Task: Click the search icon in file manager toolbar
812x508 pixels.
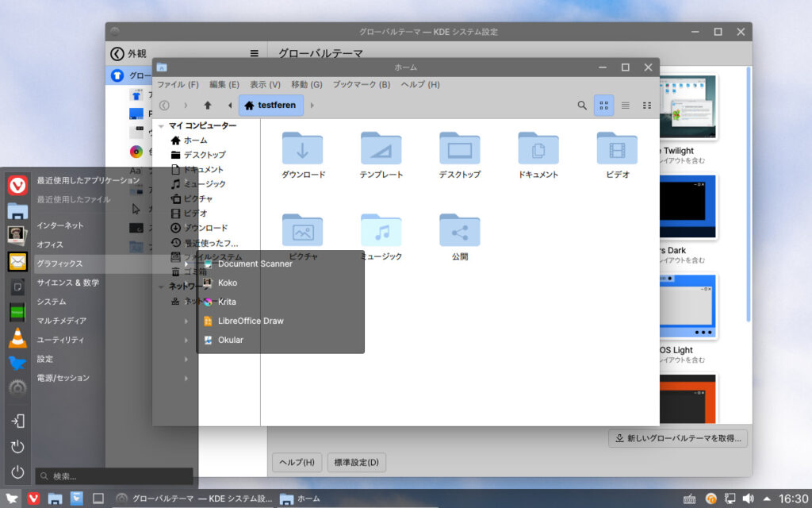Action: [582, 106]
